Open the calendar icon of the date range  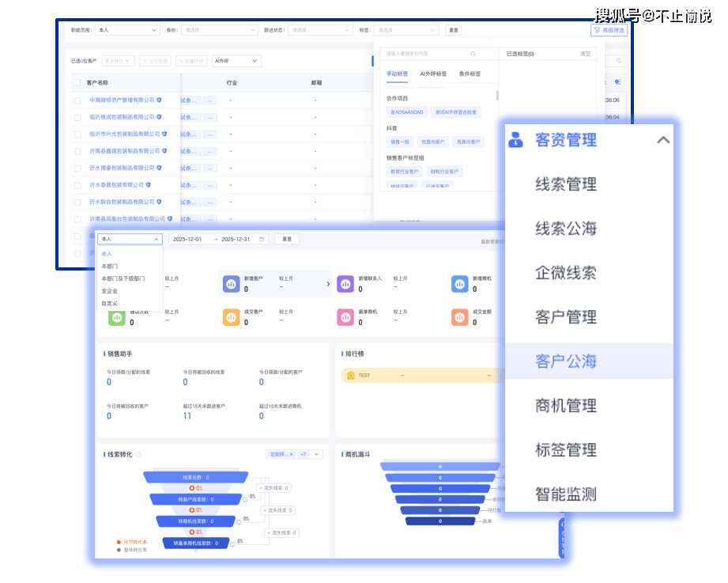[262, 239]
